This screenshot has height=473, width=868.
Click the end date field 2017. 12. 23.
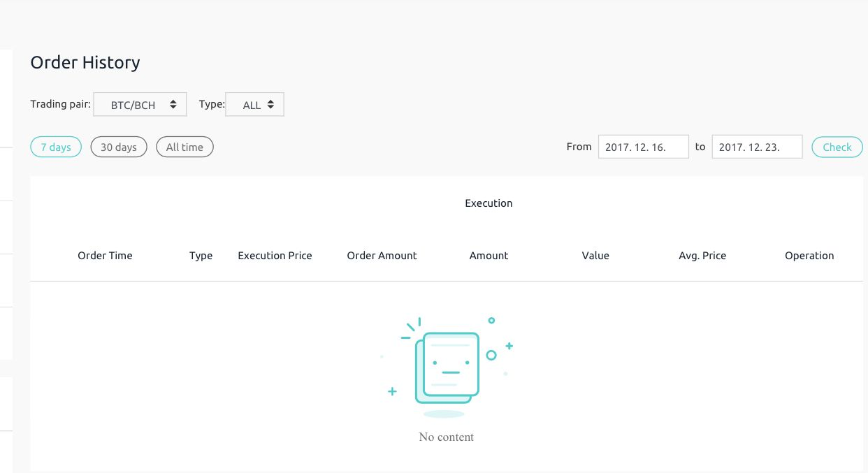pyautogui.click(x=757, y=147)
